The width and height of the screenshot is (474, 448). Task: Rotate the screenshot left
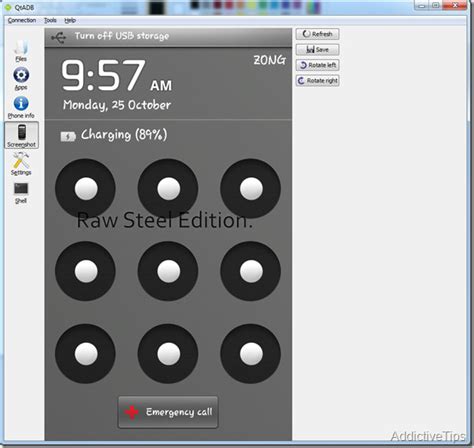[317, 65]
